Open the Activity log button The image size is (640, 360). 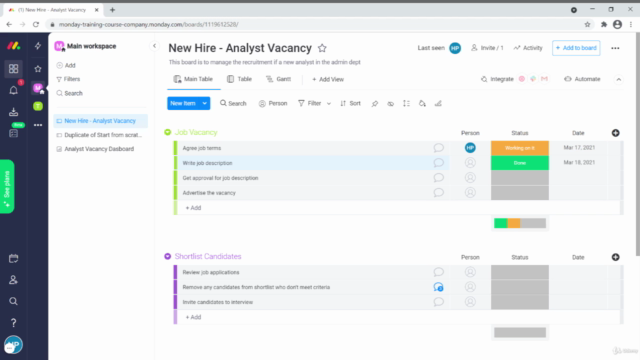pyautogui.click(x=528, y=48)
